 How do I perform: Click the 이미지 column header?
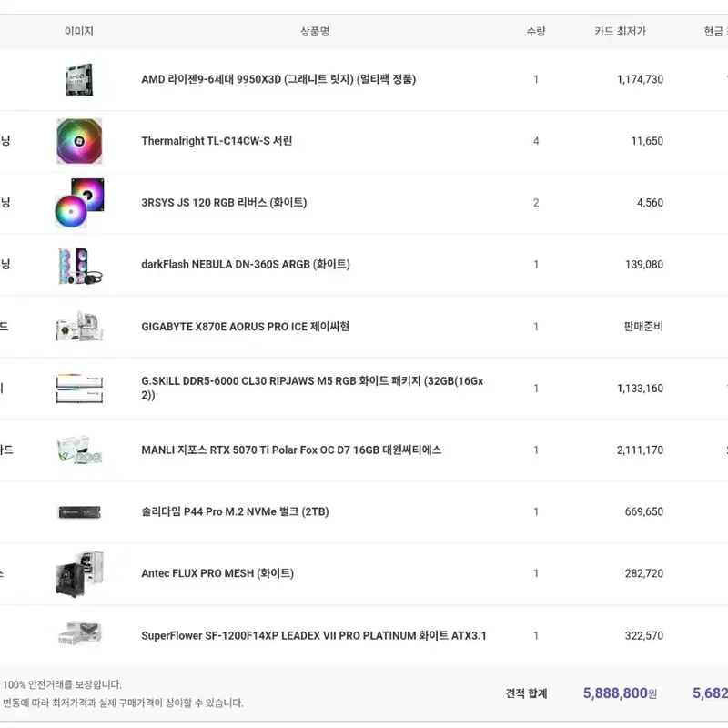pyautogui.click(x=79, y=31)
